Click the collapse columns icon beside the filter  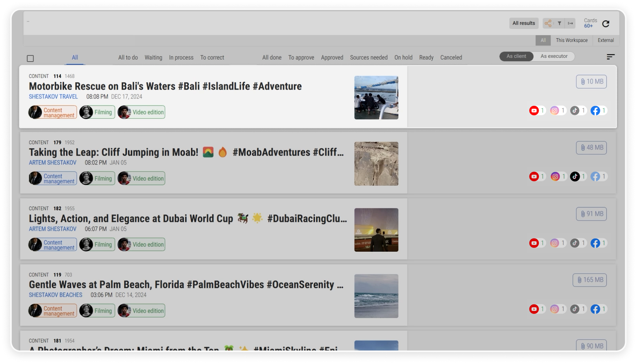coord(570,23)
